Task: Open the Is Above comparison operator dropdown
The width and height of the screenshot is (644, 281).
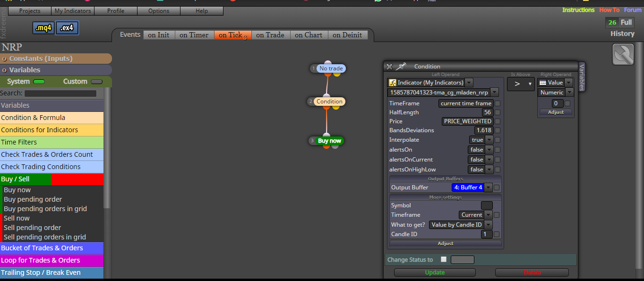Action: tap(521, 84)
